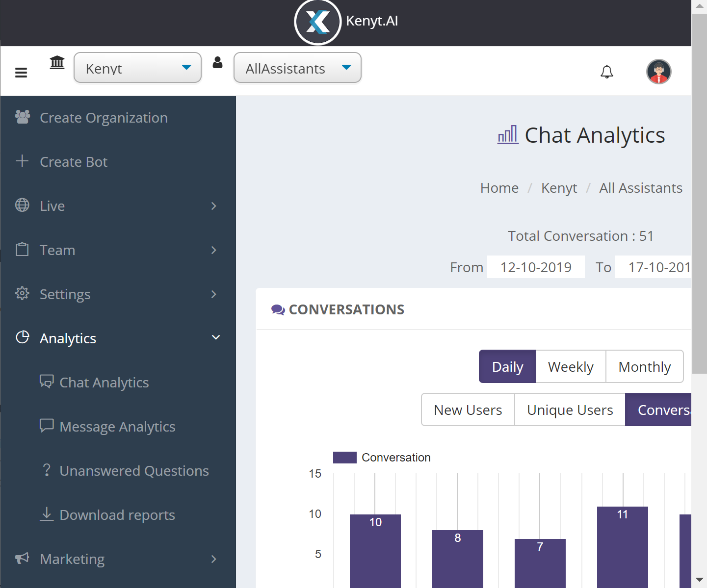The image size is (707, 588).
Task: Expand the Settings sidebar section
Action: [x=65, y=294]
